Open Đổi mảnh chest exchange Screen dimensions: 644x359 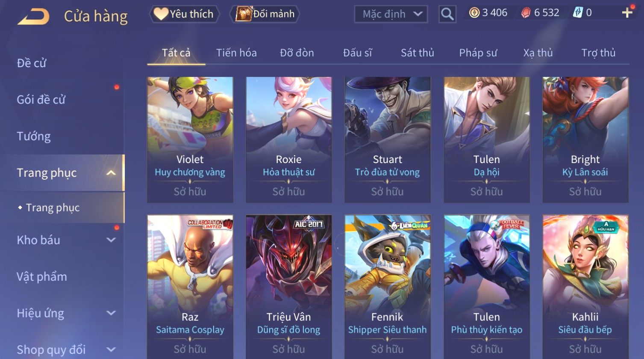(265, 14)
